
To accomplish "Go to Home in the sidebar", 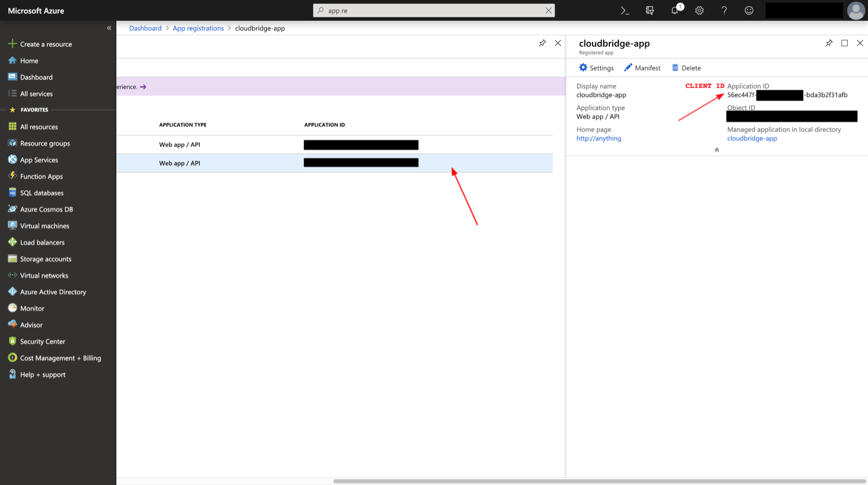I will [x=23, y=61].
